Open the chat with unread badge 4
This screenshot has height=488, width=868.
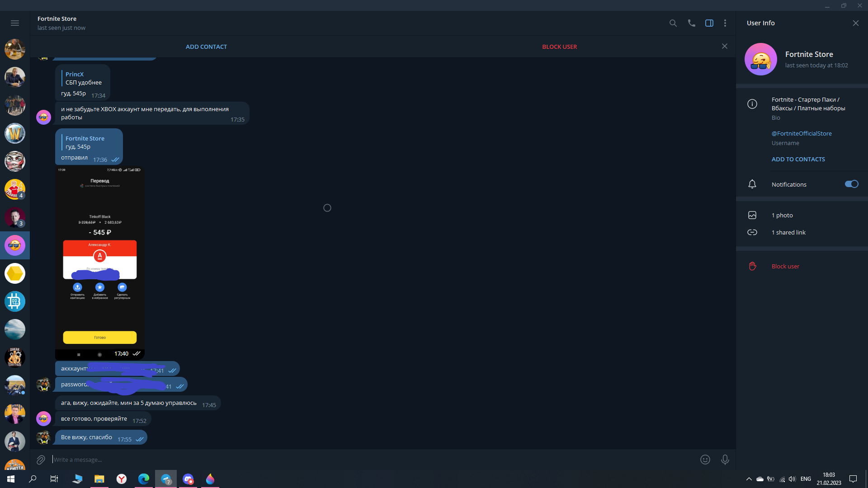click(x=15, y=189)
